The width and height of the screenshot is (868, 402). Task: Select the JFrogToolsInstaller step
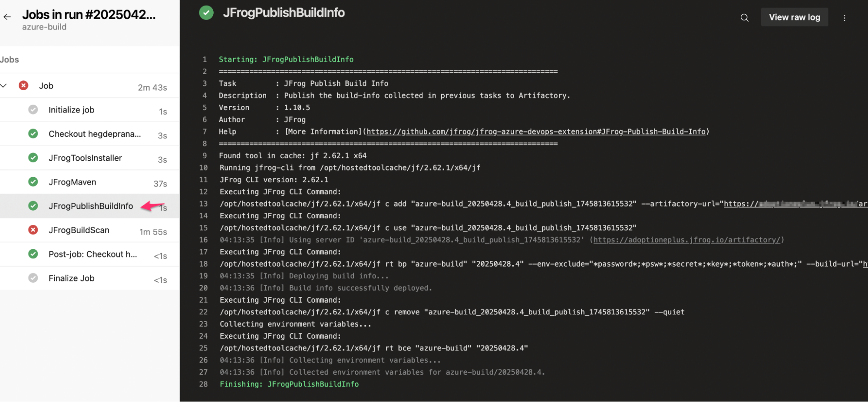pos(85,158)
